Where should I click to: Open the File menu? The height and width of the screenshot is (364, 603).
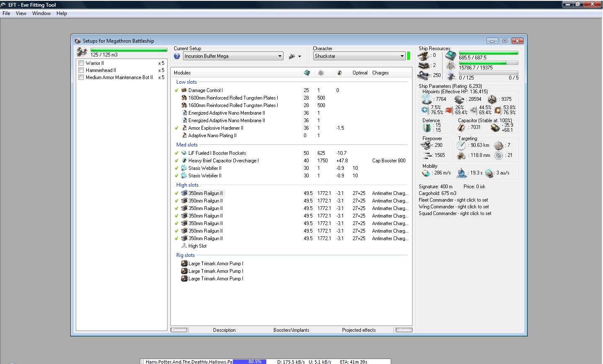(x=6, y=13)
